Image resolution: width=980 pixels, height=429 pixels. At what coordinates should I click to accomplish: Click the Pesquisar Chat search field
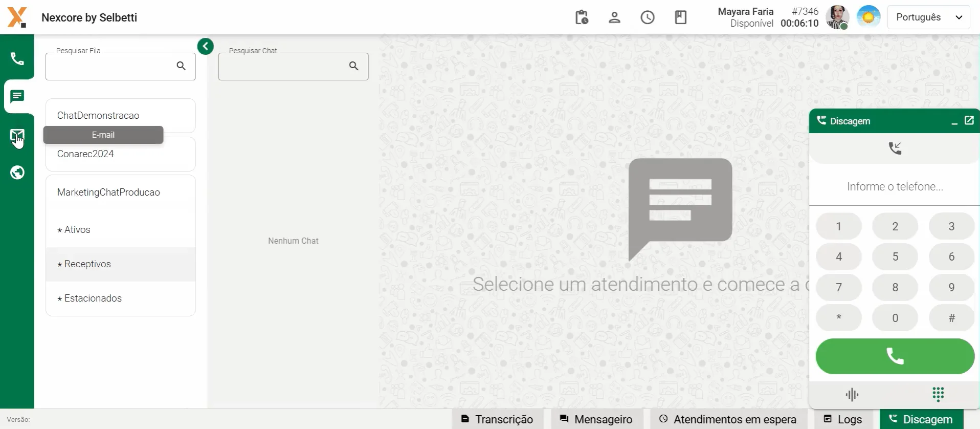(x=284, y=67)
